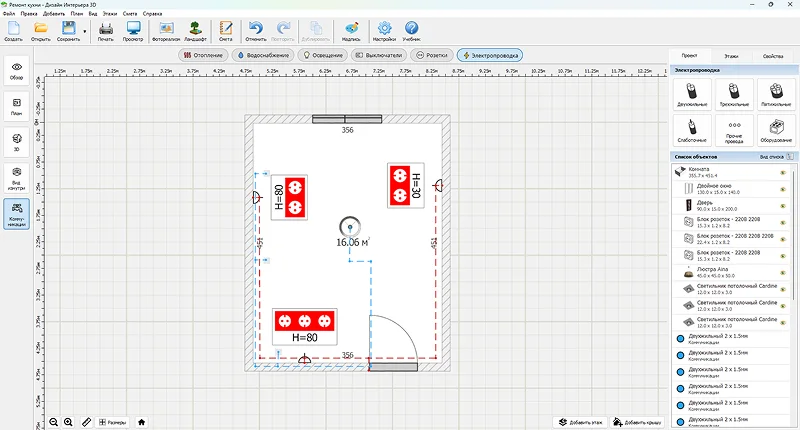800x430 pixels.
Task: Expand the Сохранить dropdown arrow
Action: point(85,32)
